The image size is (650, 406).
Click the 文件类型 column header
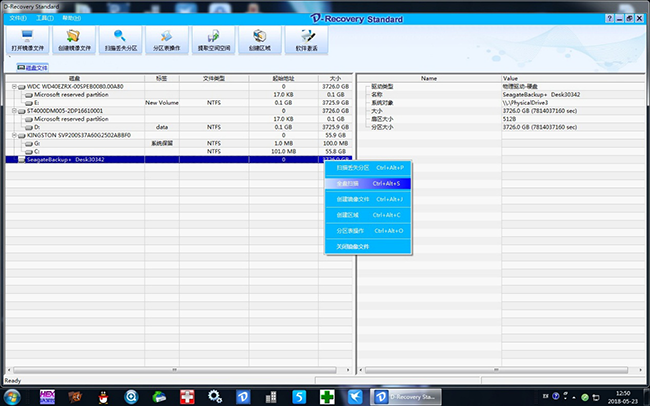click(x=214, y=78)
